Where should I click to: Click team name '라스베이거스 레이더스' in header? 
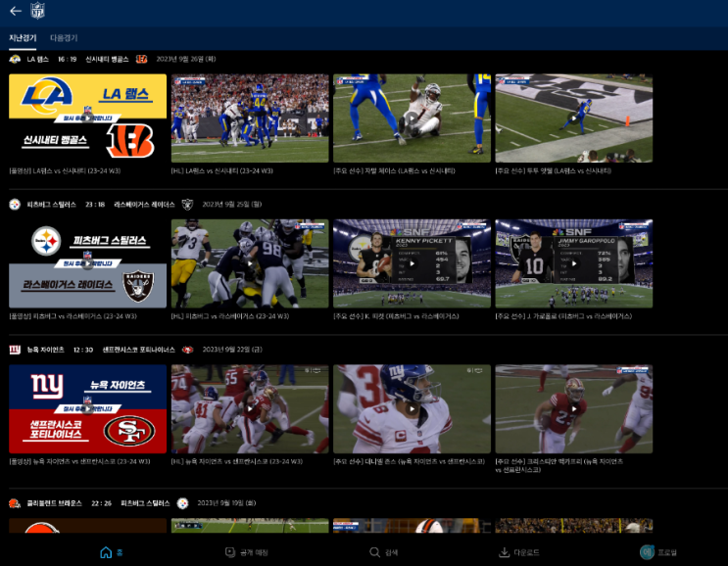point(144,204)
